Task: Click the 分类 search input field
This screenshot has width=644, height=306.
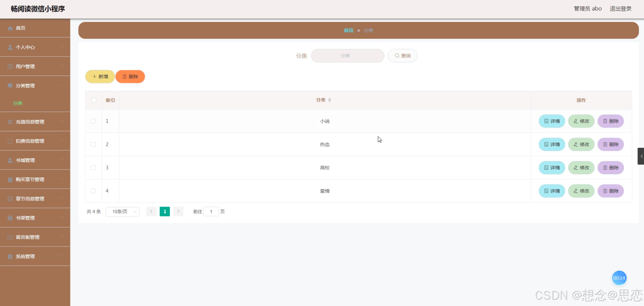Action: tap(347, 56)
